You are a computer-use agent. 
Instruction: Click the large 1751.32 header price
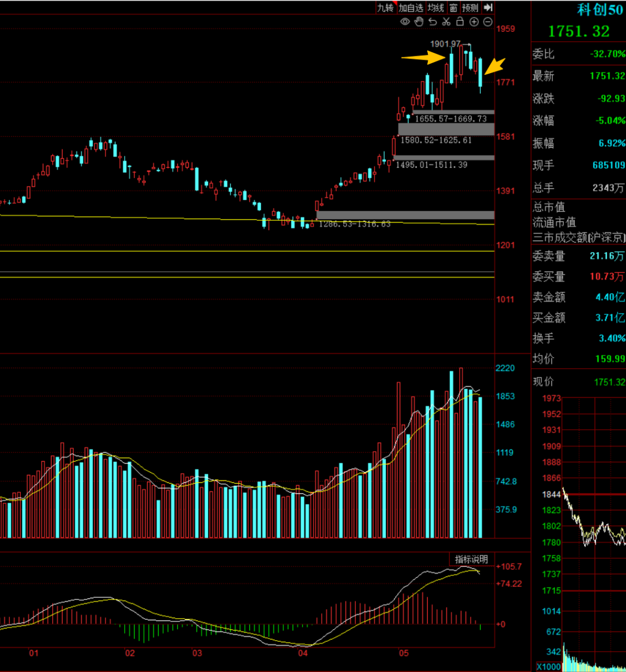point(579,31)
